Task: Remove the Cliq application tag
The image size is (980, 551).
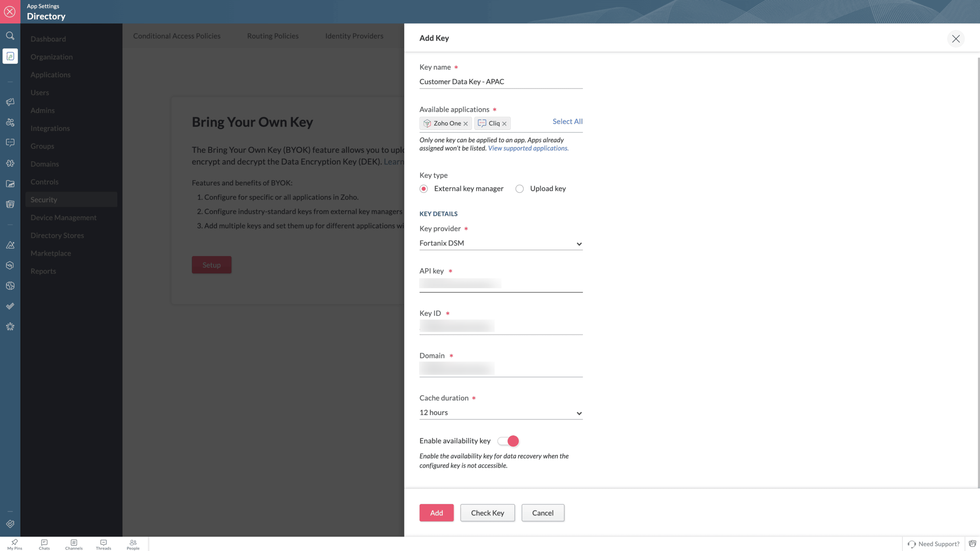Action: (504, 124)
